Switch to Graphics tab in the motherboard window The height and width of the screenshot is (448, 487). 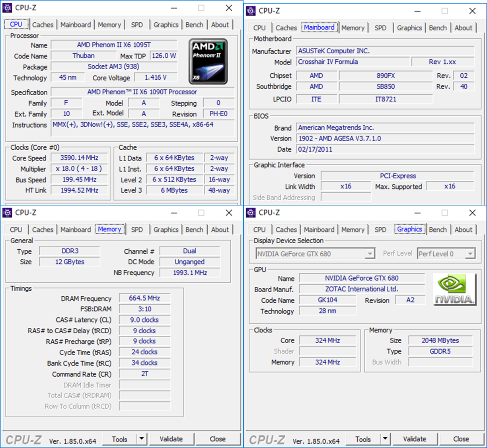click(x=409, y=28)
